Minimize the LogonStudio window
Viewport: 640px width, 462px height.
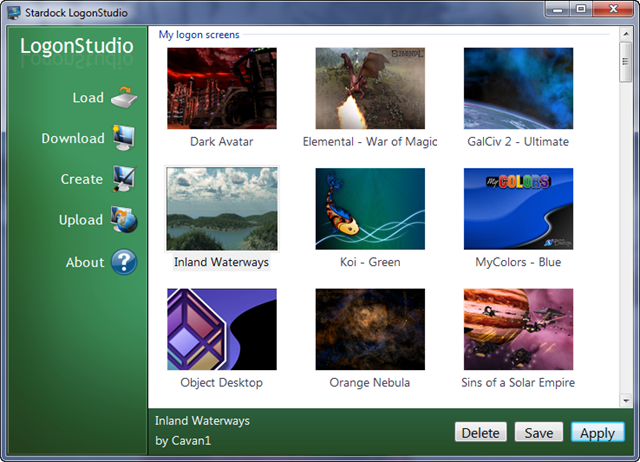coord(558,9)
